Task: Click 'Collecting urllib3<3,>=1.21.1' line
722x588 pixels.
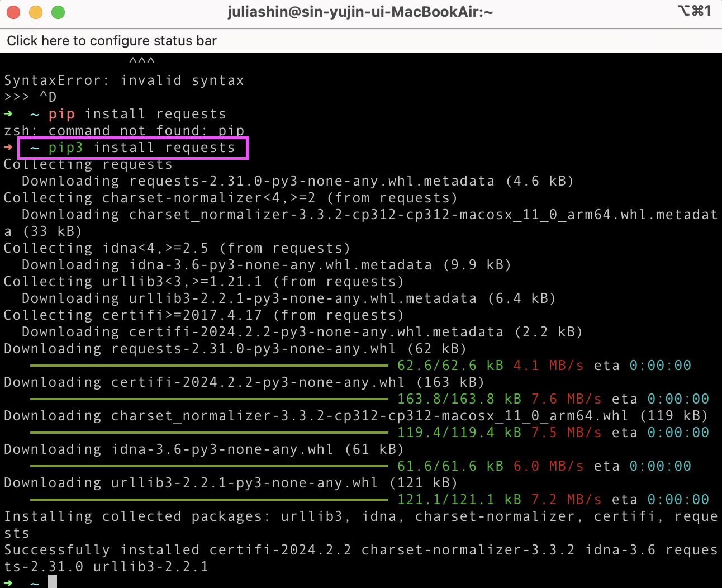Action: click(x=204, y=282)
